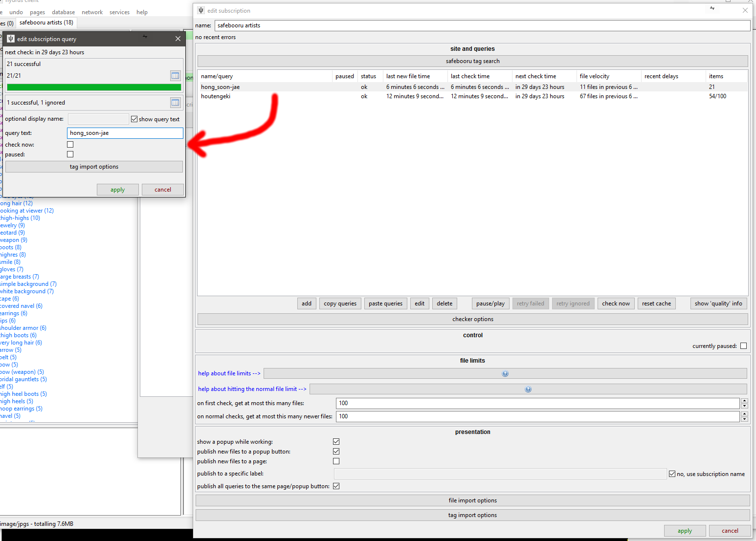
Task: Select the 'hong_soon-jae' query row
Action: (x=472, y=87)
